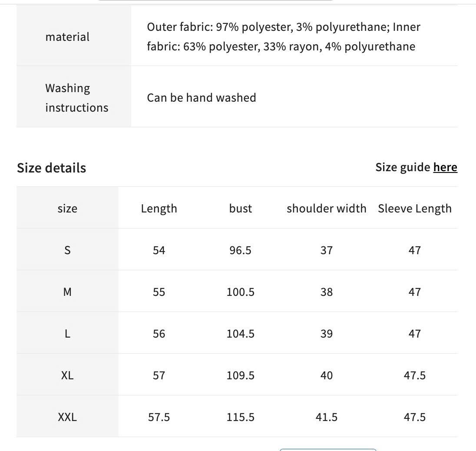Click the S size row label
Viewport: 476px width, 451px height.
[x=67, y=250]
